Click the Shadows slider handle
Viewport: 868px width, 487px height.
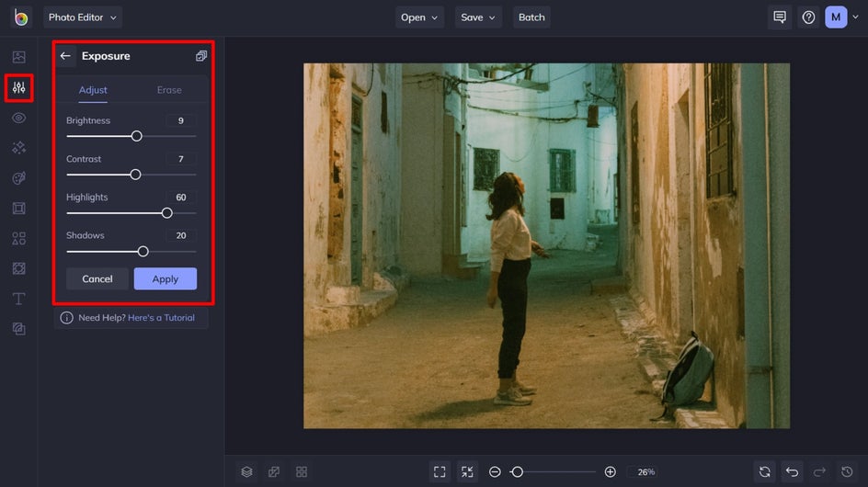tap(143, 251)
